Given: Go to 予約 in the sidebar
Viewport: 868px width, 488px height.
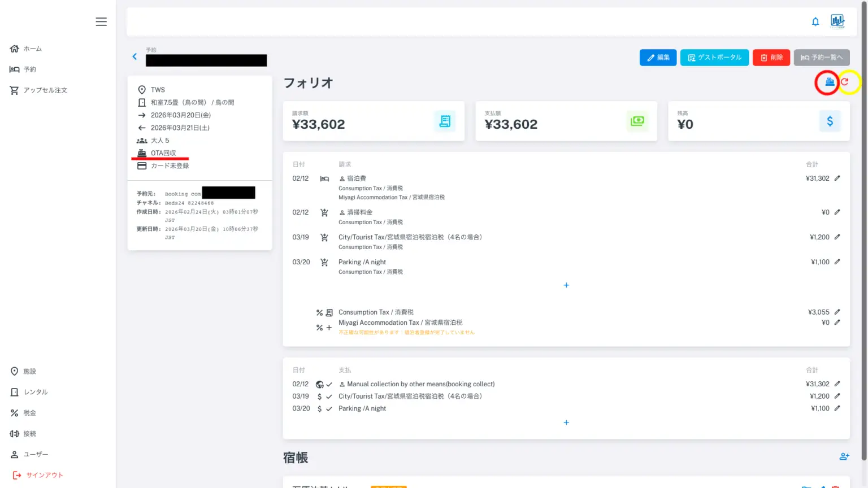Looking at the screenshot, I should tap(23, 69).
